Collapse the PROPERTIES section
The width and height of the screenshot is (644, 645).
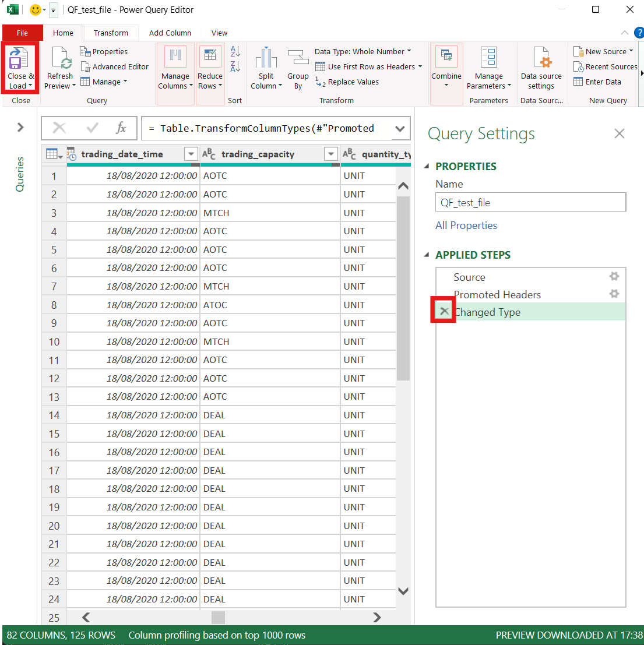427,166
